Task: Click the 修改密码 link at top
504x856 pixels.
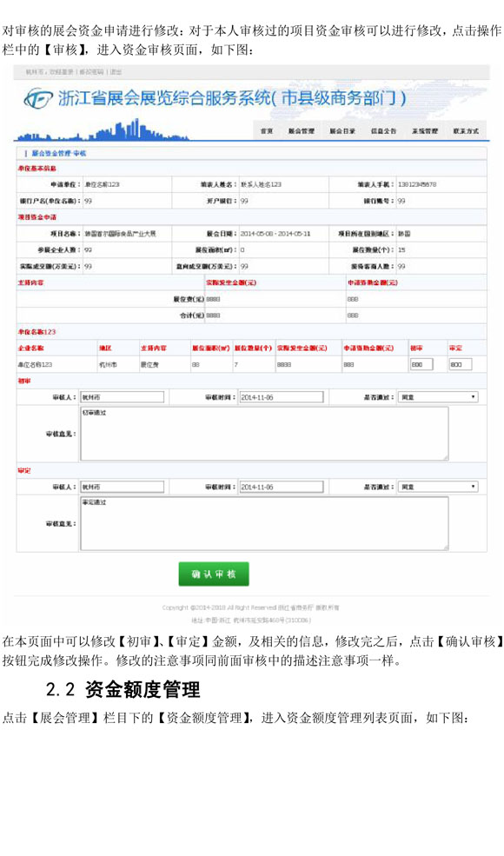Action: point(91,72)
